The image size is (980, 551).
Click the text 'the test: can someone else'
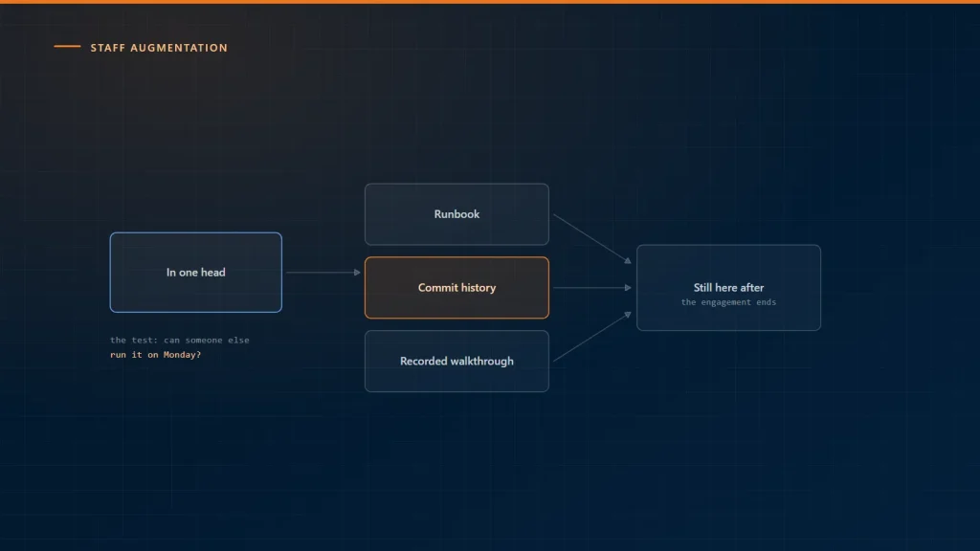(x=179, y=341)
